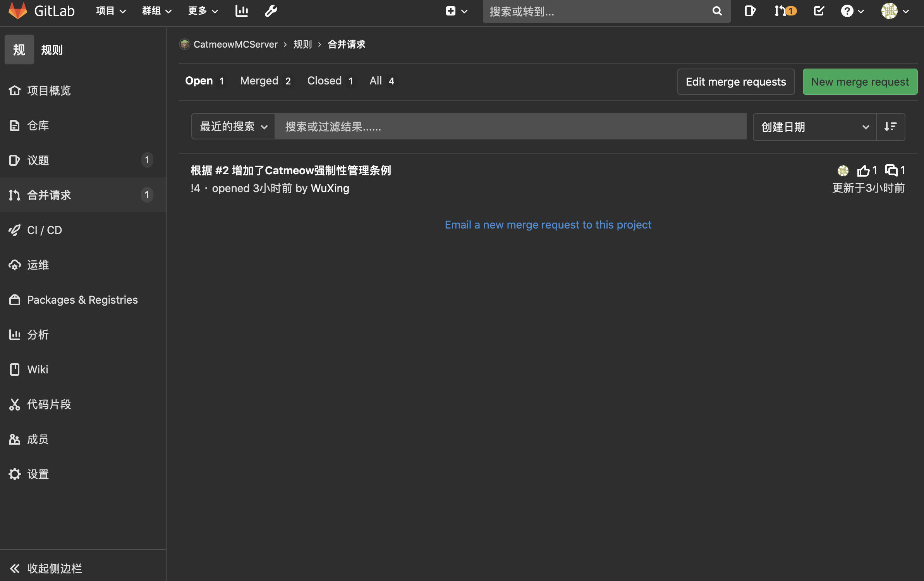The image size is (924, 581).
Task: Toggle sort direction button
Action: click(x=890, y=127)
